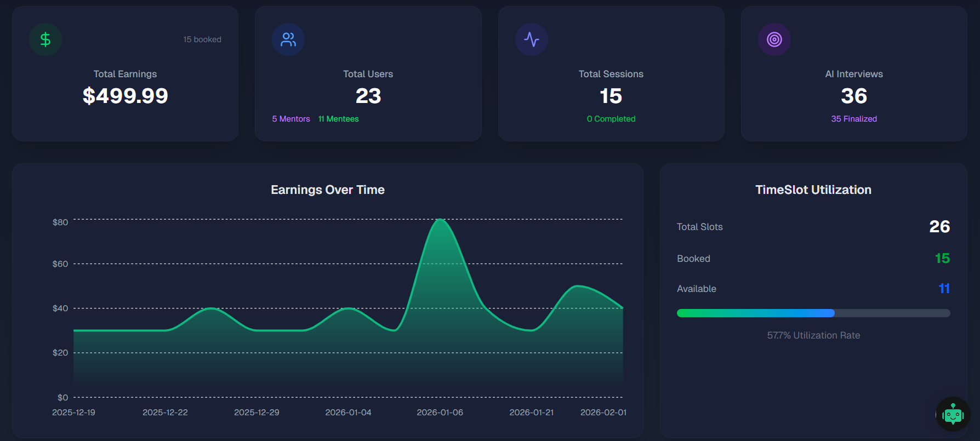This screenshot has width=980, height=441.
Task: Click the Available slots value 11
Action: [944, 289]
